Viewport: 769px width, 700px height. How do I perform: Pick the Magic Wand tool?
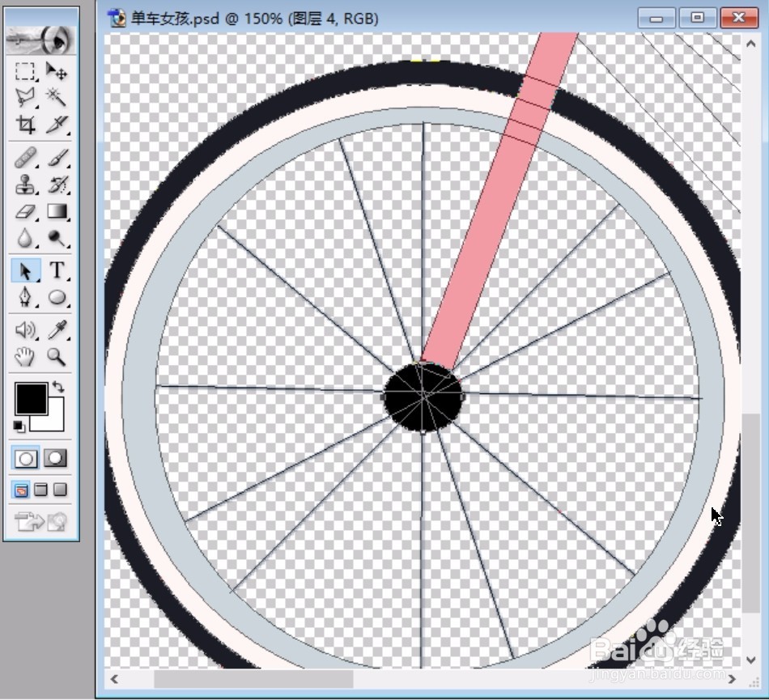tap(57, 98)
